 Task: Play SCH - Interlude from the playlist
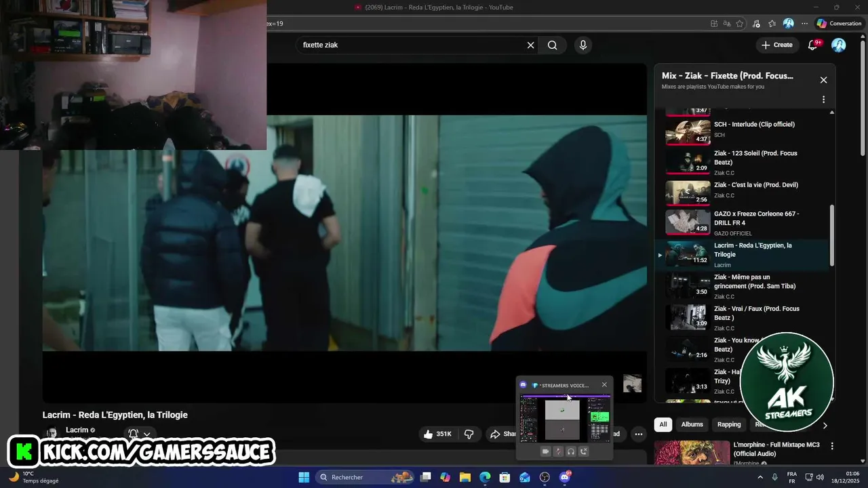[x=743, y=131]
